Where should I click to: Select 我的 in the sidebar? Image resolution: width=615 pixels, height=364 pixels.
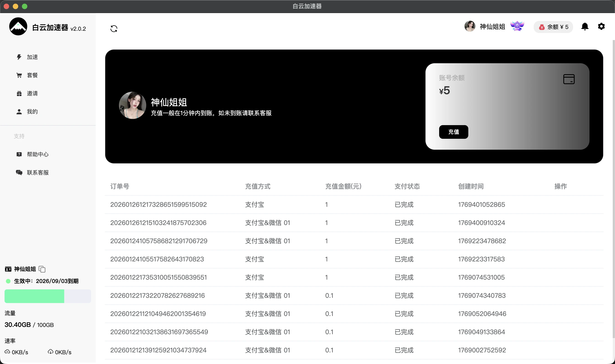[32, 112]
